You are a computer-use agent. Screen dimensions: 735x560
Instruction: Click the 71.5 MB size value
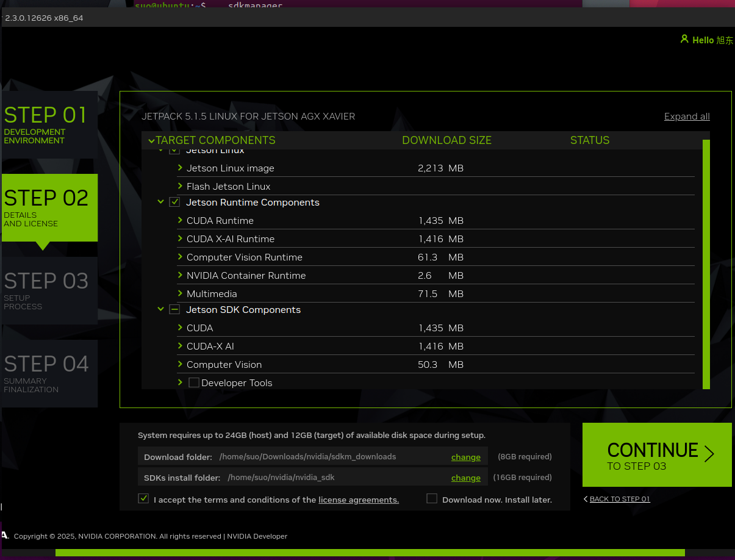[x=441, y=293]
